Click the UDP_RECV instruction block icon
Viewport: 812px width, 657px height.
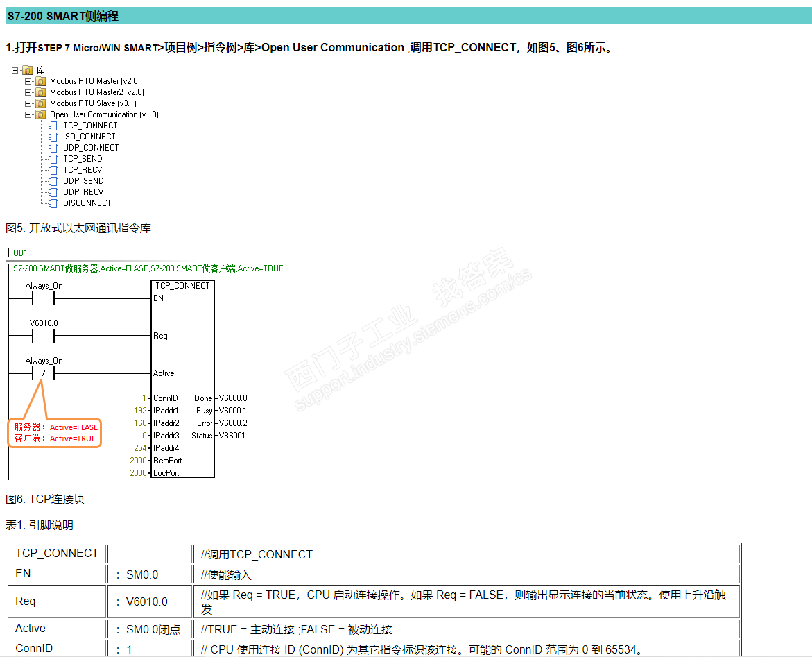[x=53, y=192]
